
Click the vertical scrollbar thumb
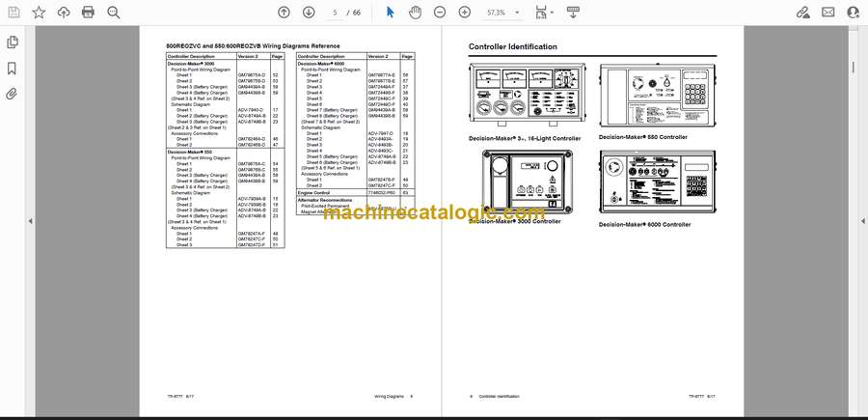coord(854,67)
